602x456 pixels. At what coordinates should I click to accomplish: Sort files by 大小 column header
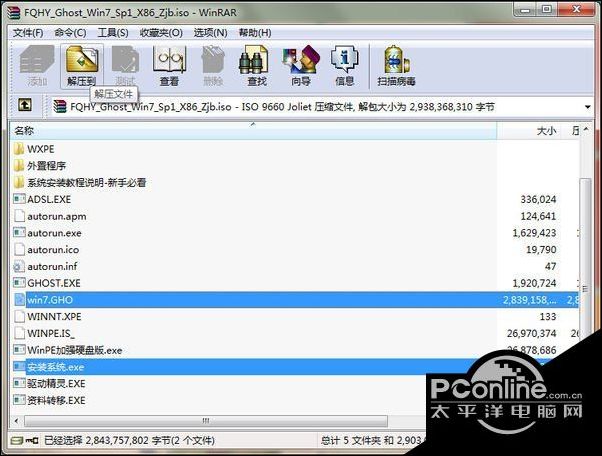click(545, 130)
